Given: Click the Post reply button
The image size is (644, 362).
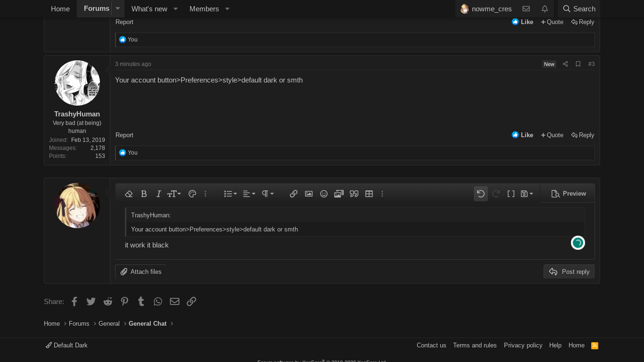Looking at the screenshot, I should (569, 271).
